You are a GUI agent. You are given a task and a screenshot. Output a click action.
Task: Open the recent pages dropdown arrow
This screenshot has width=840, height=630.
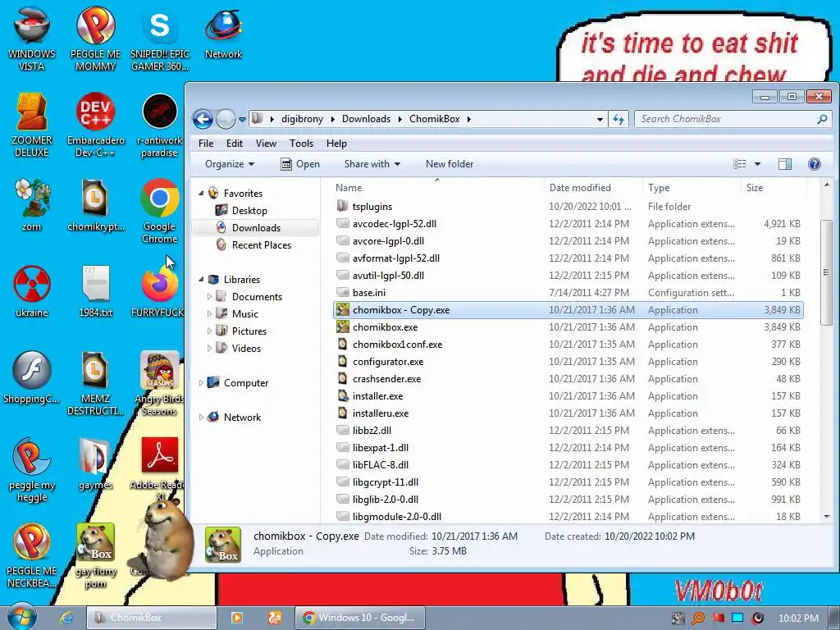[x=242, y=120]
